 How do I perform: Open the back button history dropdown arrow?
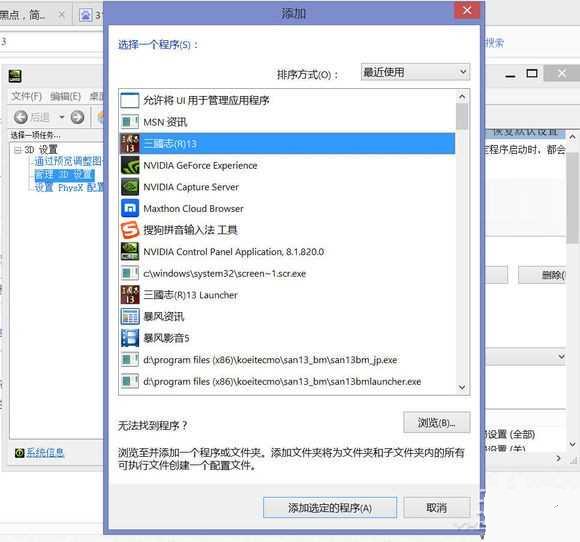click(61, 117)
